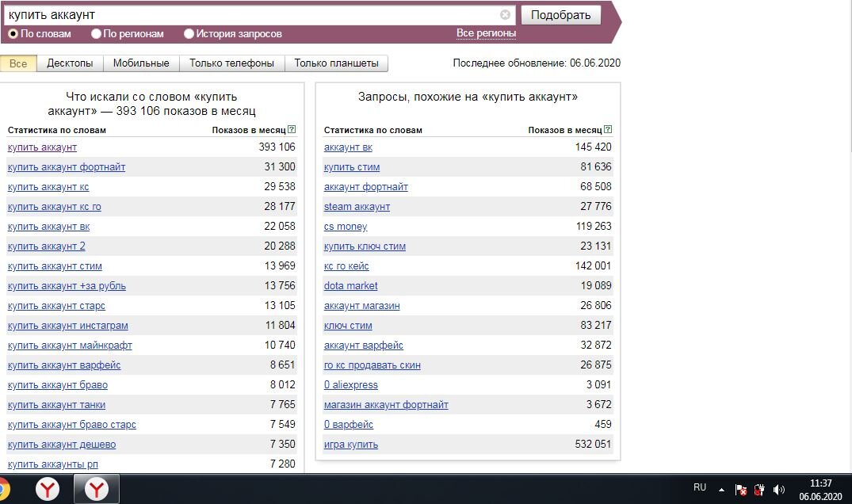Switch to the Десктопы tab
Image resolution: width=852 pixels, height=504 pixels.
tap(70, 63)
